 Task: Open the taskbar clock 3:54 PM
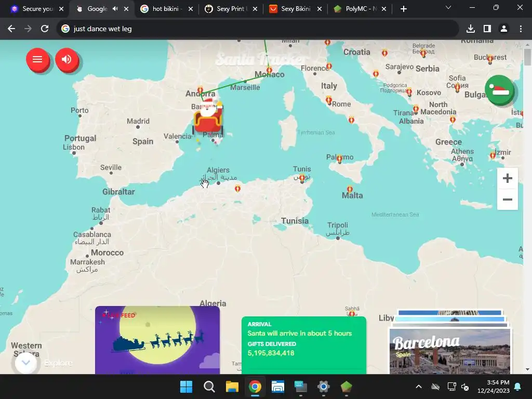tap(494, 387)
